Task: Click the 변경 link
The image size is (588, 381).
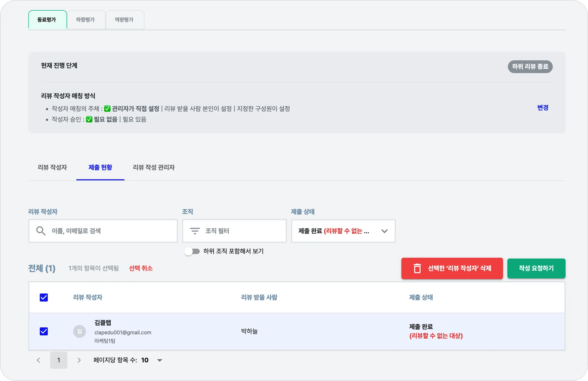Action: [543, 108]
